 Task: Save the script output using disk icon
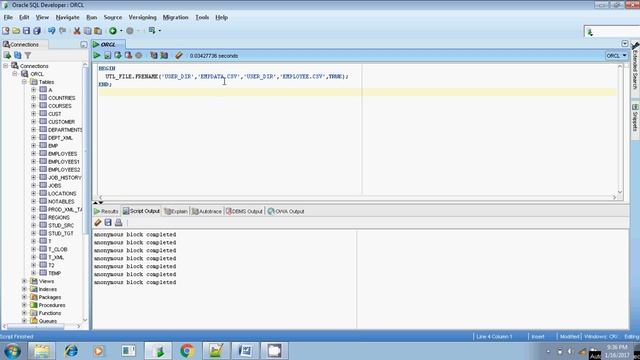point(108,222)
